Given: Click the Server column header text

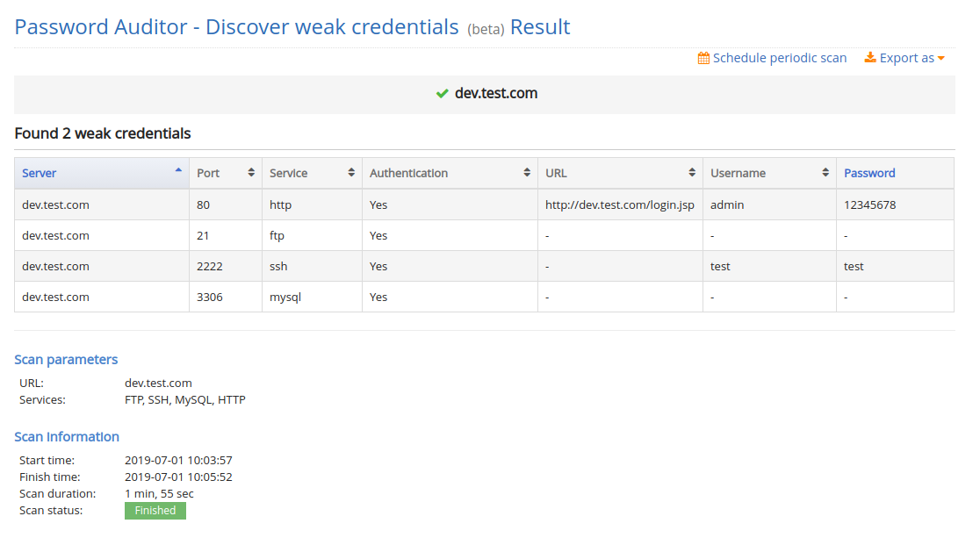Looking at the screenshot, I should pos(39,173).
